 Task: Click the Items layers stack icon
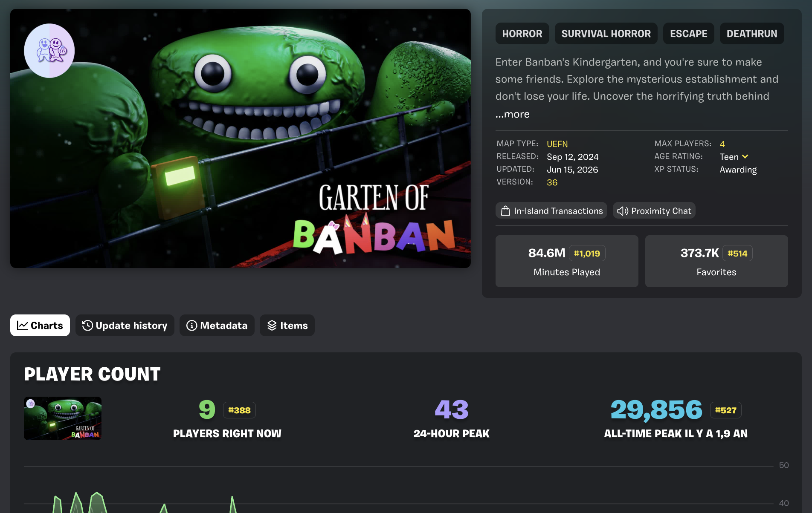coord(272,326)
